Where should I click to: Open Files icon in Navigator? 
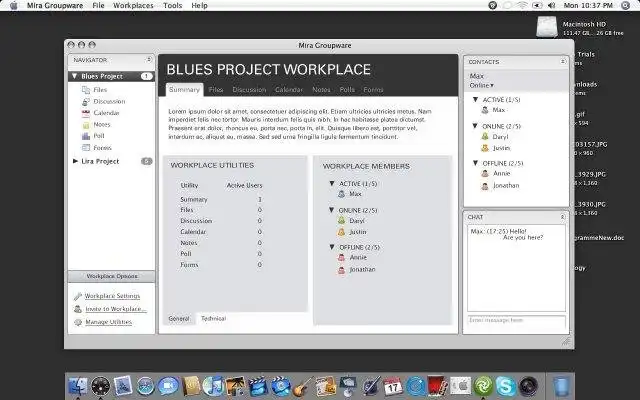click(x=86, y=90)
